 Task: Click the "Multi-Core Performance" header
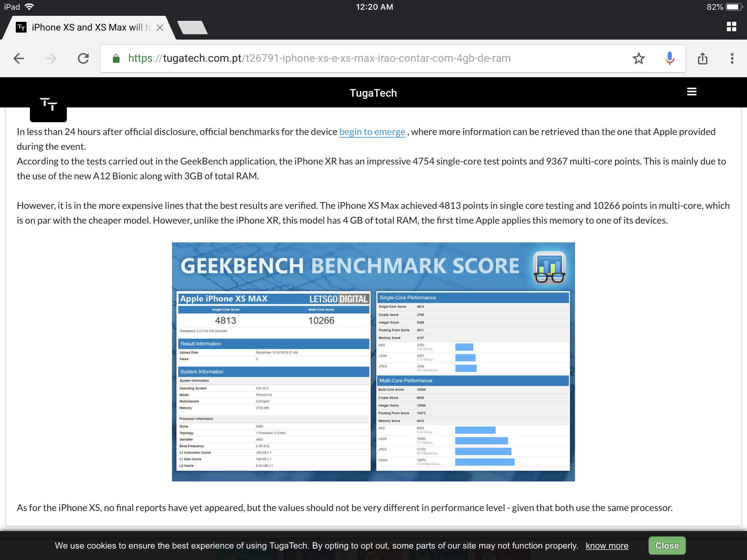point(473,380)
